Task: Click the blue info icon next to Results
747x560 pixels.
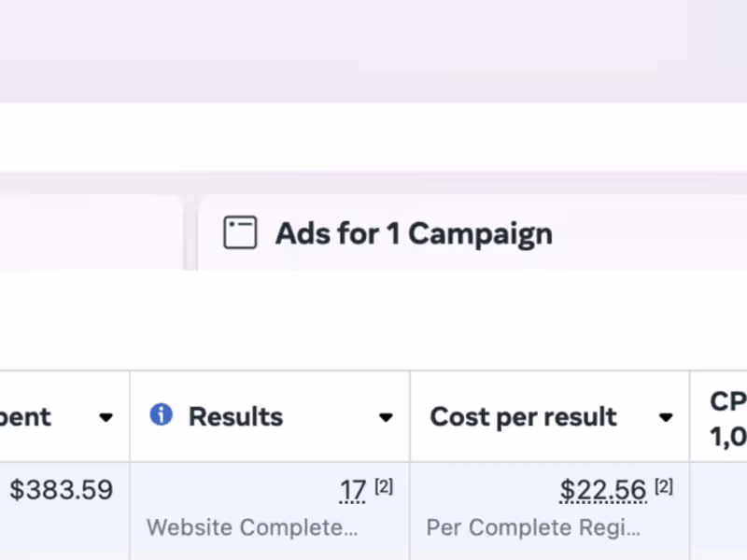Action: coord(161,415)
